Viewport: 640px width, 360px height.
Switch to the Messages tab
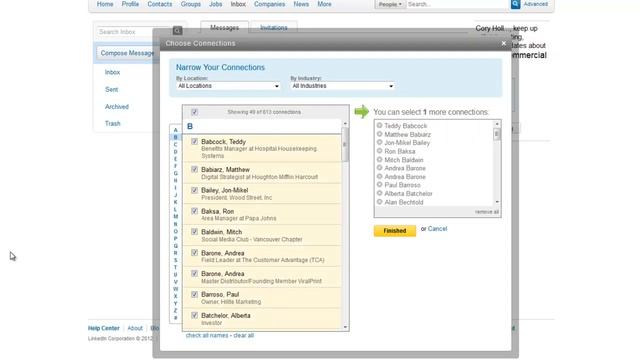coord(224,27)
